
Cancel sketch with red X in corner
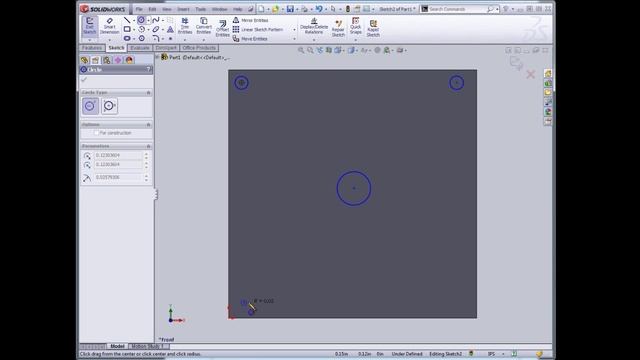pos(530,74)
